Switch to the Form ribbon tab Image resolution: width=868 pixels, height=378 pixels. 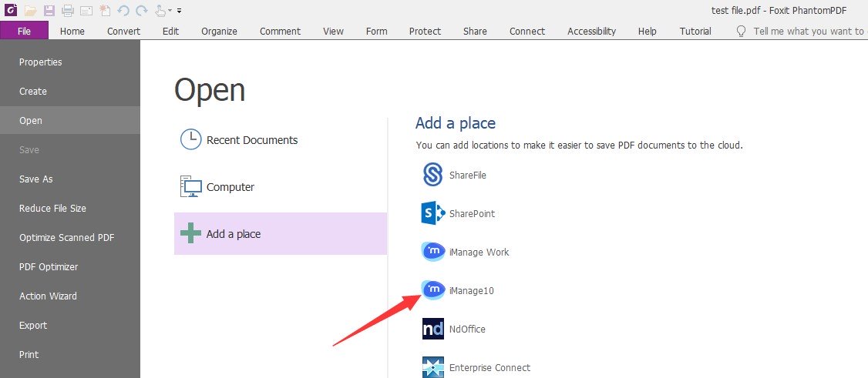[x=376, y=31]
